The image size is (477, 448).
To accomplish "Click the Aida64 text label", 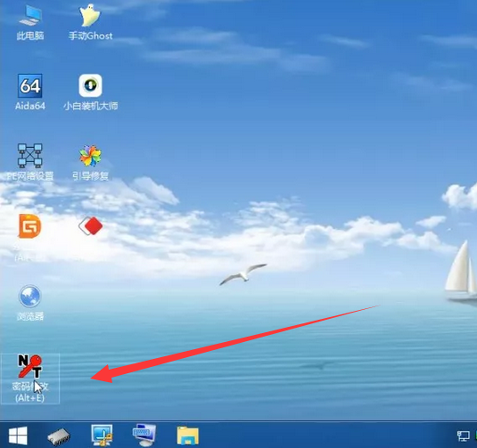I will pyautogui.click(x=30, y=106).
